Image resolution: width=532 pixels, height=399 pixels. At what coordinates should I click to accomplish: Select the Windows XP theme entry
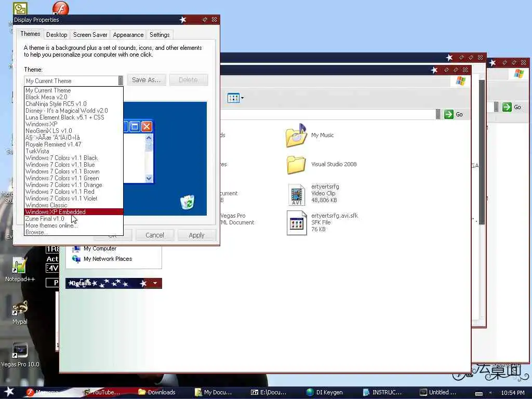pyautogui.click(x=74, y=124)
